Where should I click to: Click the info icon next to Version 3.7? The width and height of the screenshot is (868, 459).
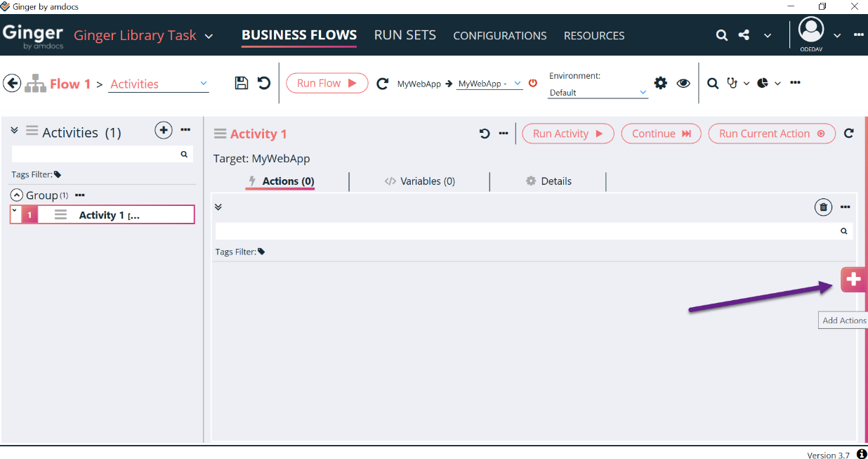coord(862,454)
